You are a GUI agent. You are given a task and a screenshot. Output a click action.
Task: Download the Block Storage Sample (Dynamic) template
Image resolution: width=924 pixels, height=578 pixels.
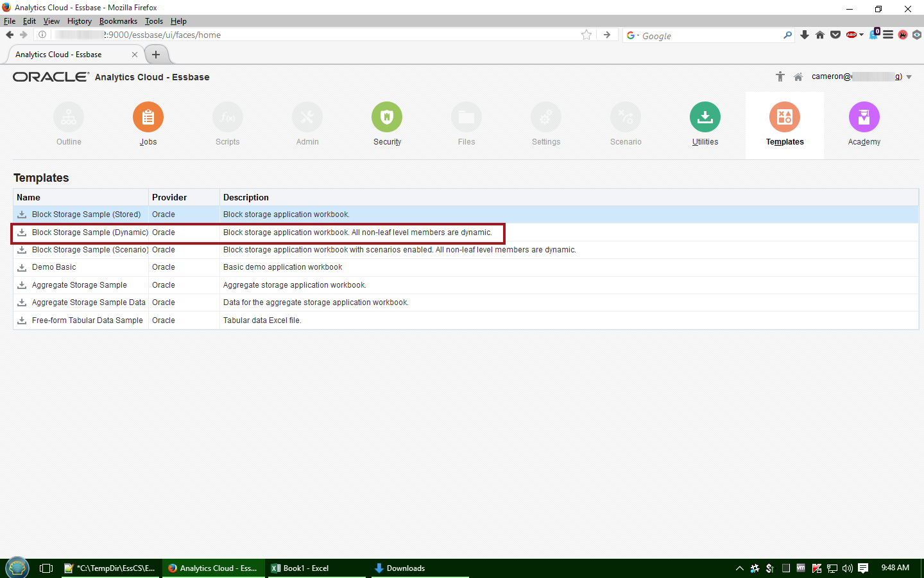tap(22, 232)
